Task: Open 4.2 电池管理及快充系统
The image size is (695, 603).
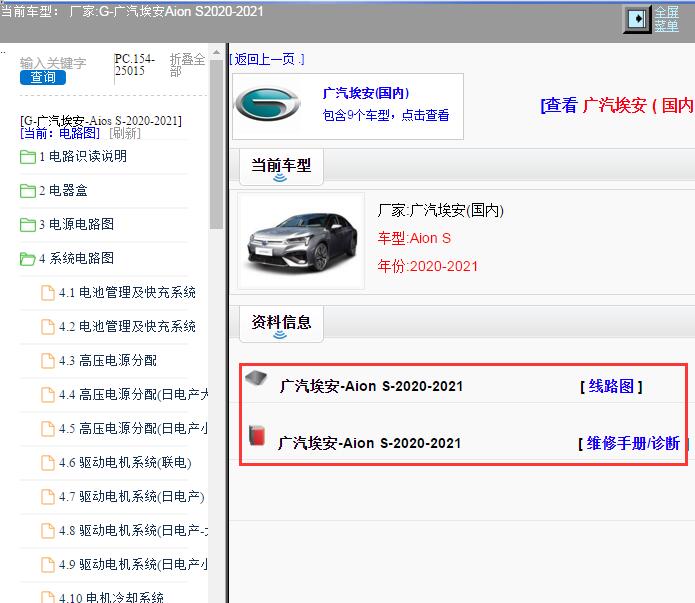Action: coord(127,327)
